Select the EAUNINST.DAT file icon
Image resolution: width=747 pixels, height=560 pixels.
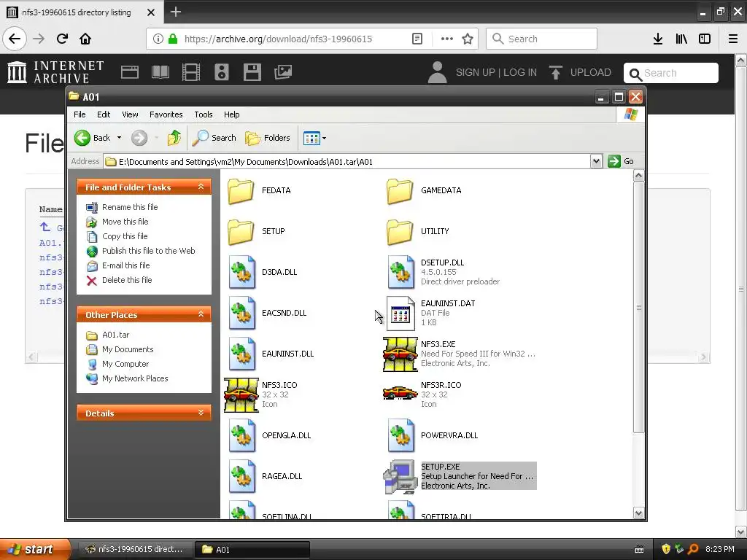tap(400, 313)
